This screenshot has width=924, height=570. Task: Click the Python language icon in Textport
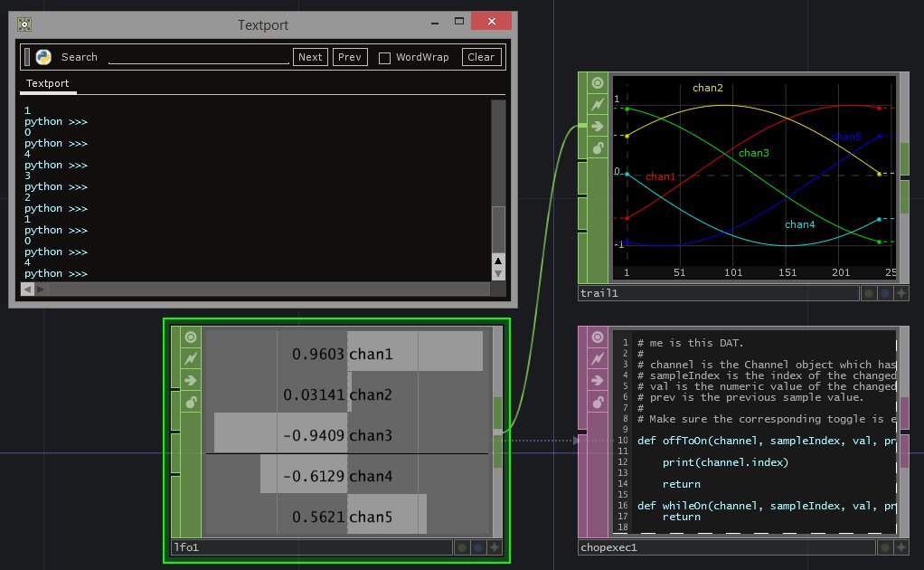tap(42, 57)
